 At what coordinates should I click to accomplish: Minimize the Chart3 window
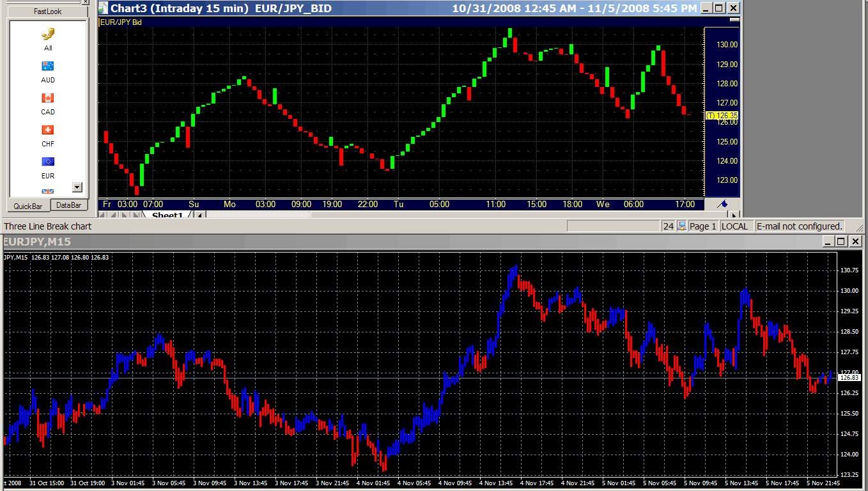(x=706, y=8)
